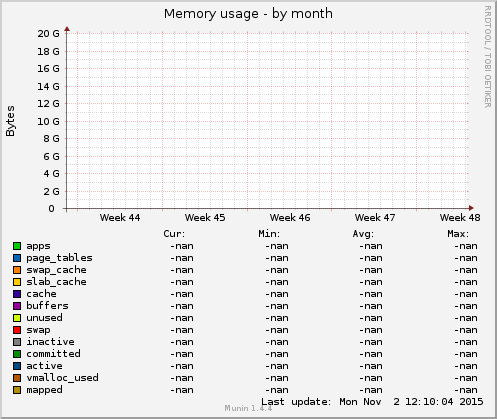Click the apps green legend swatch
The width and height of the screenshot is (497, 419).
(17, 246)
